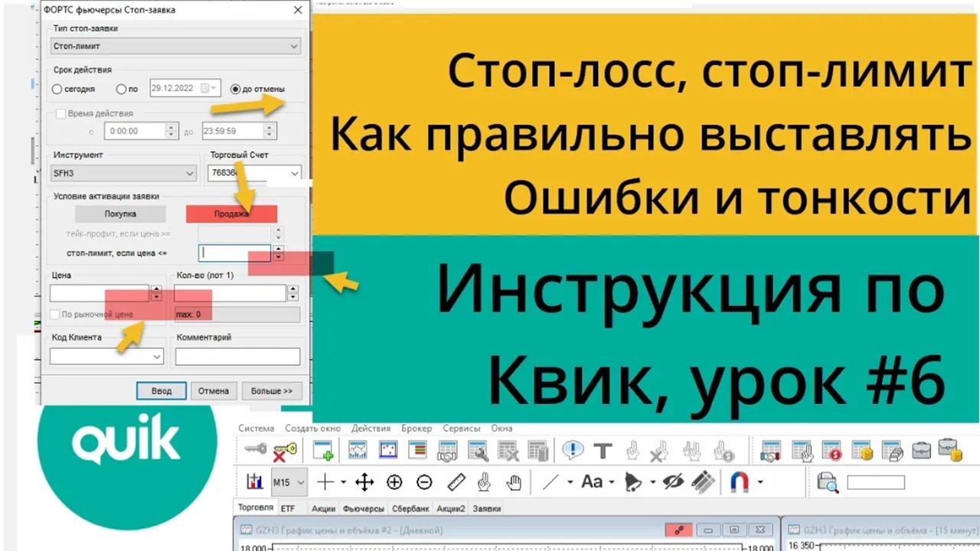Click the red magnet snap icon
980x551 pixels.
tap(740, 482)
